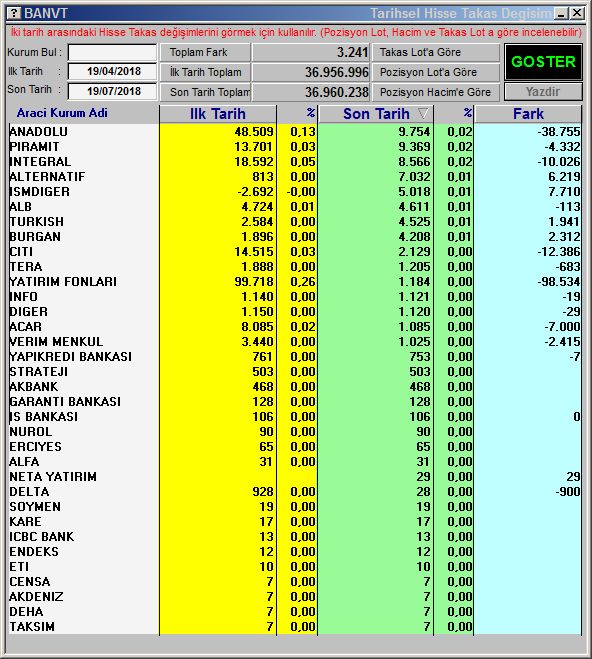Select the INFO row

(x=295, y=297)
